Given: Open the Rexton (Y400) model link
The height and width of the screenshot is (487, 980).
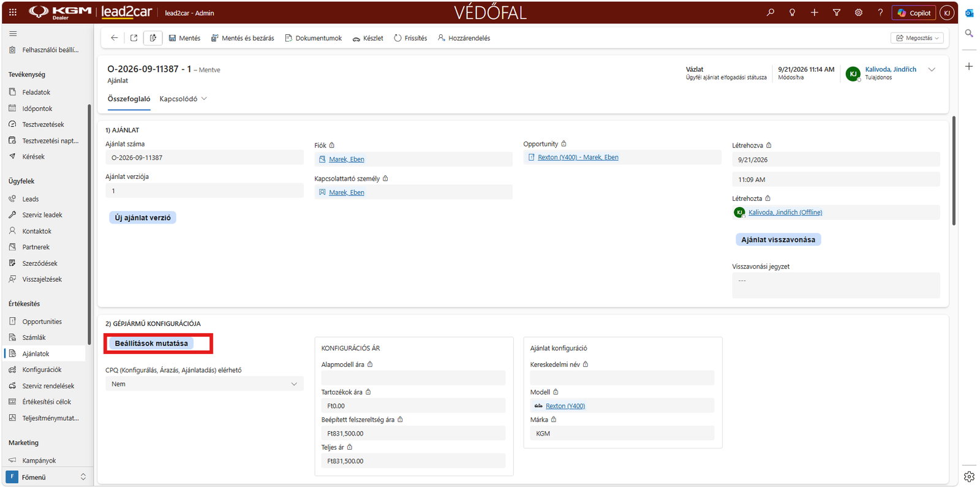Looking at the screenshot, I should coord(565,406).
